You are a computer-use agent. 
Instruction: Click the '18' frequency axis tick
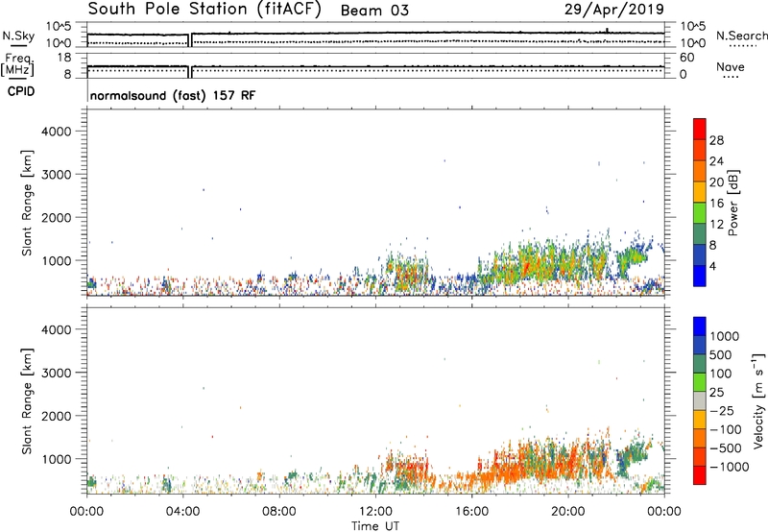pos(64,58)
